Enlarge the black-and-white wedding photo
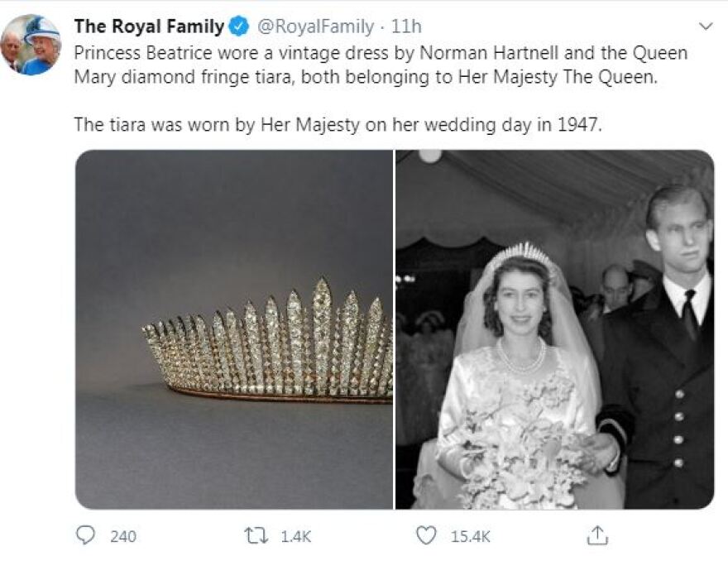 click(554, 329)
